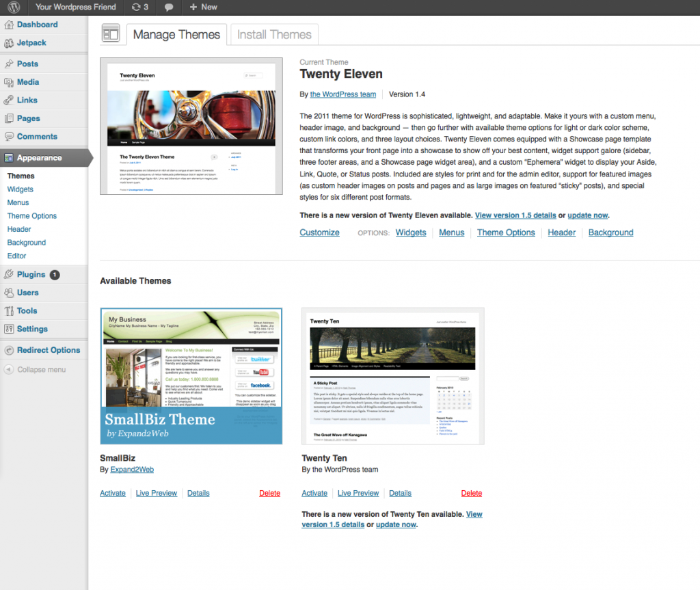Click the Tools sidebar icon
Screen dimensions: 700x590
point(9,311)
